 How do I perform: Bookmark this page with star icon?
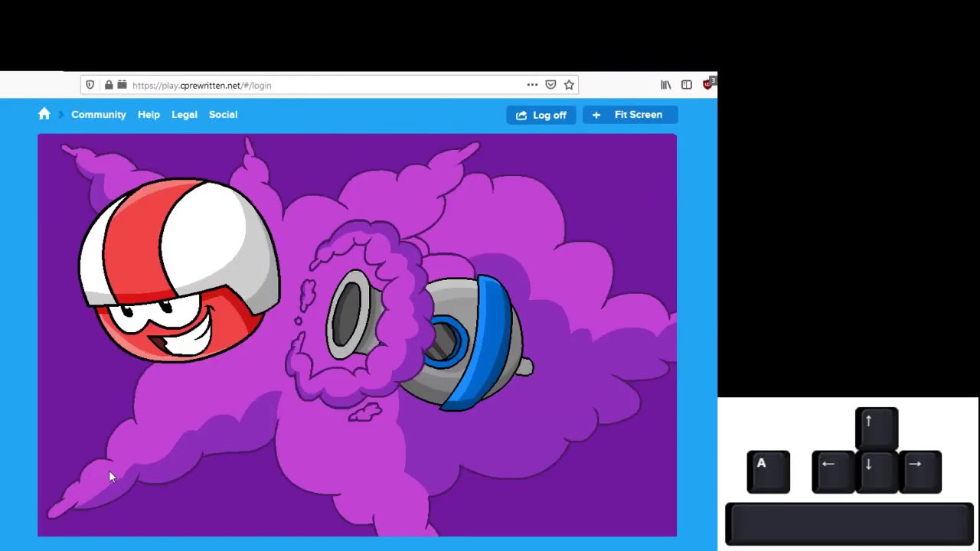(x=569, y=85)
